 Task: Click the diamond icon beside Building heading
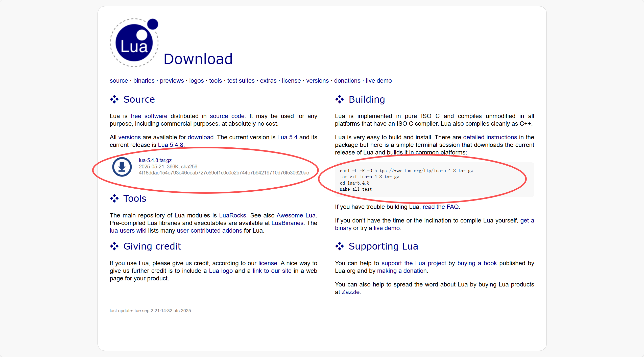(x=339, y=99)
